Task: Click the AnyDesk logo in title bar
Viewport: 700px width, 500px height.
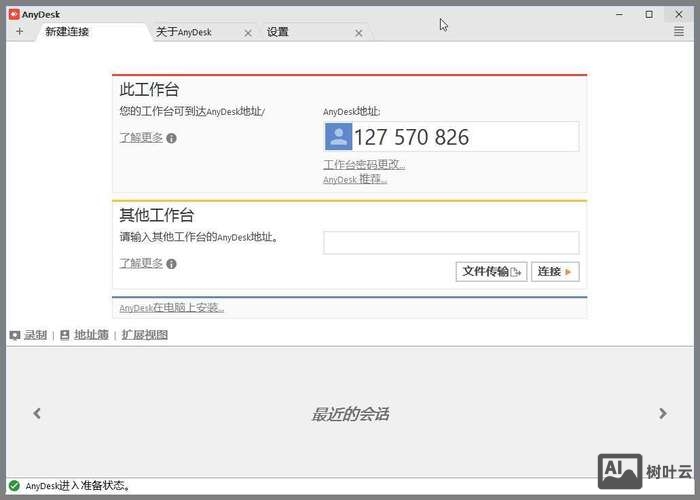Action: click(x=14, y=14)
